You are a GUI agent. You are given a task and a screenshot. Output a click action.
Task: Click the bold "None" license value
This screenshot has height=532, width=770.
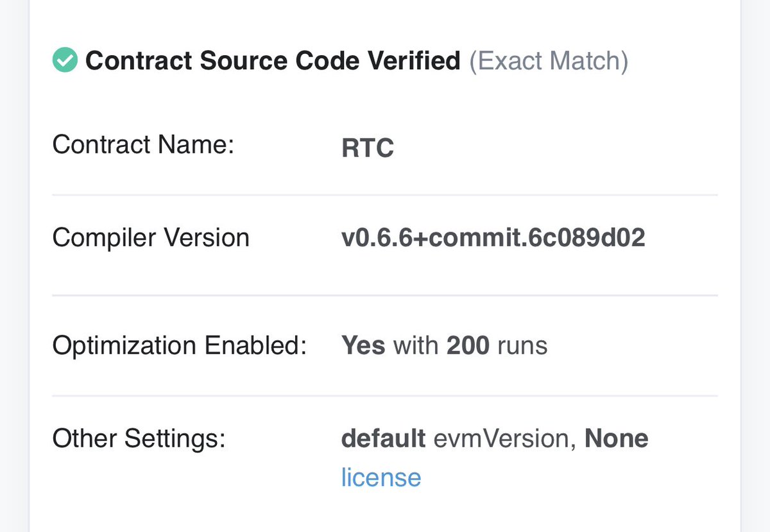[616, 439]
